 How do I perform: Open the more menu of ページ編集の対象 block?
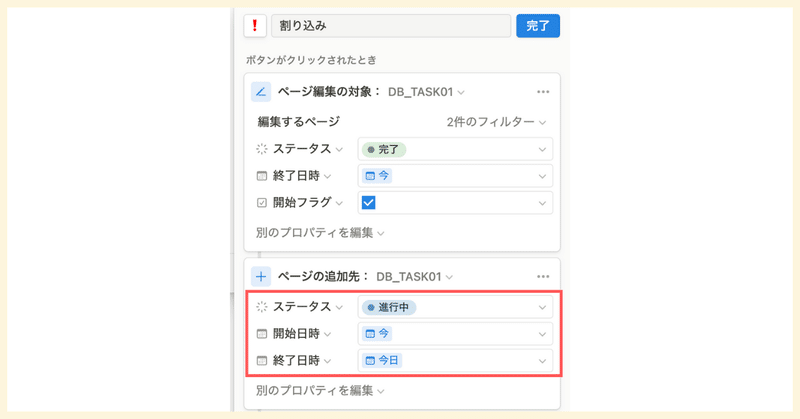click(x=543, y=92)
